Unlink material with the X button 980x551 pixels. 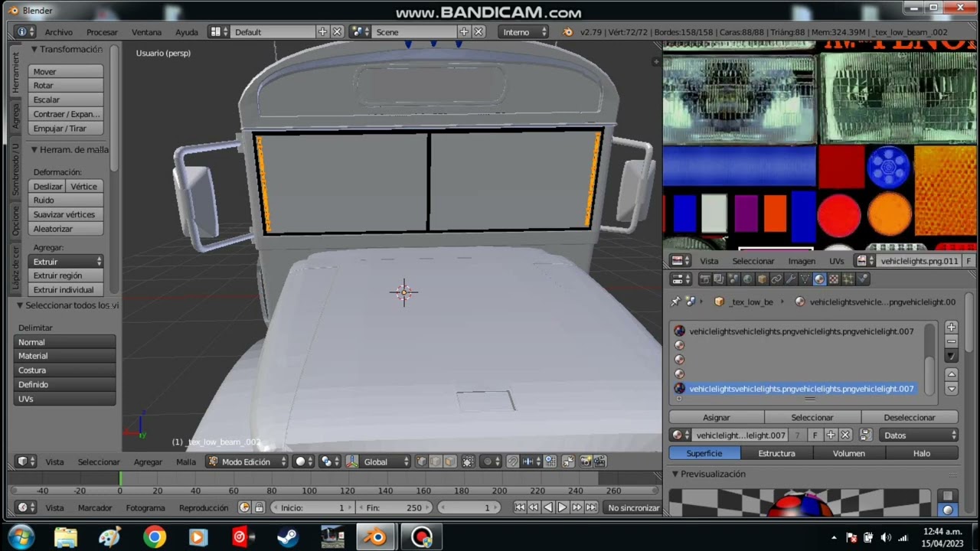(845, 435)
